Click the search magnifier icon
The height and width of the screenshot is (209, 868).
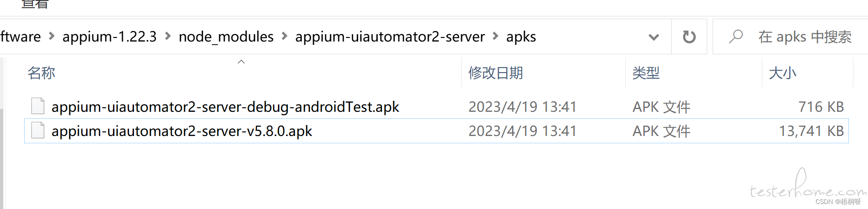[x=735, y=37]
